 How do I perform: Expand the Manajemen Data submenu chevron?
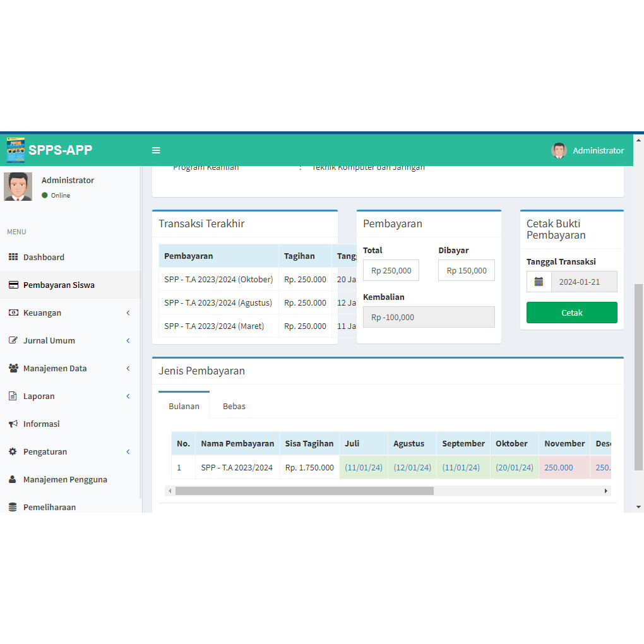(x=128, y=369)
